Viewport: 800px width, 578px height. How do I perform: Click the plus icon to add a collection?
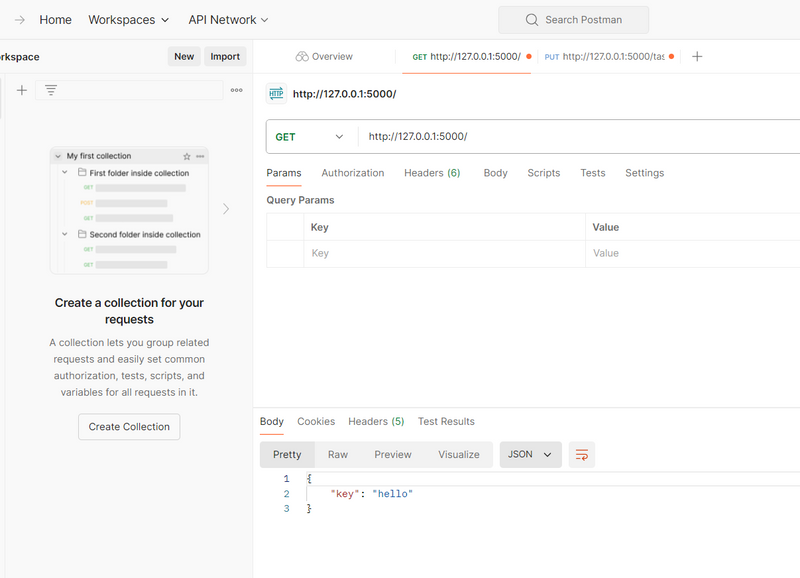(22, 90)
